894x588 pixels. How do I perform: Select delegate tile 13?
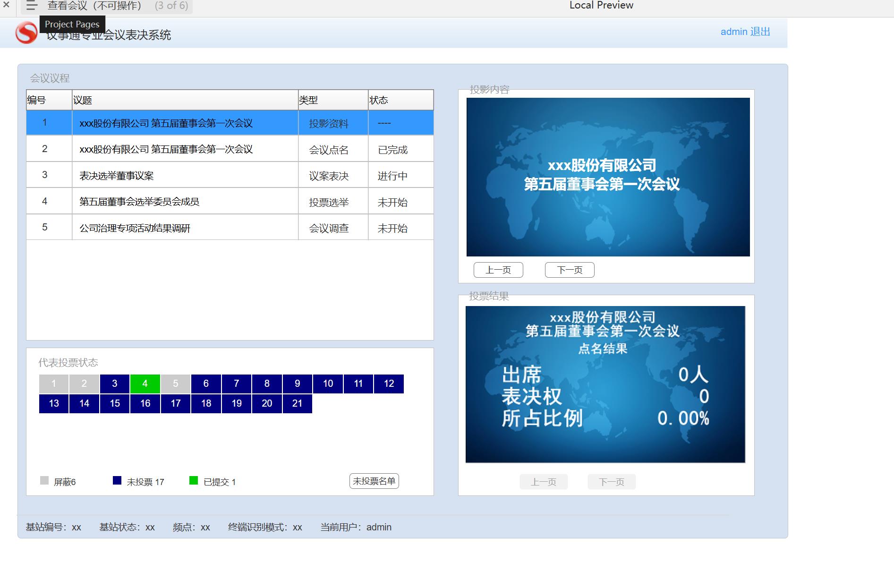click(x=54, y=403)
